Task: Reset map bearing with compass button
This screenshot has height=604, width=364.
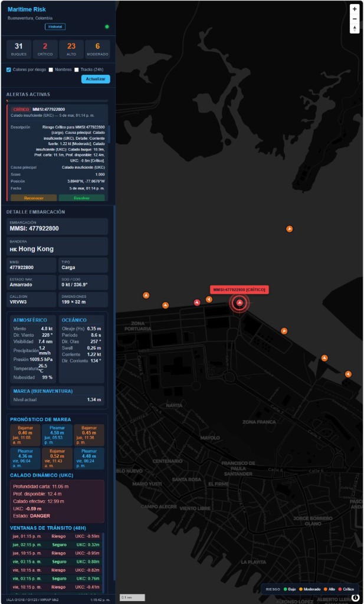Action: coord(355,29)
